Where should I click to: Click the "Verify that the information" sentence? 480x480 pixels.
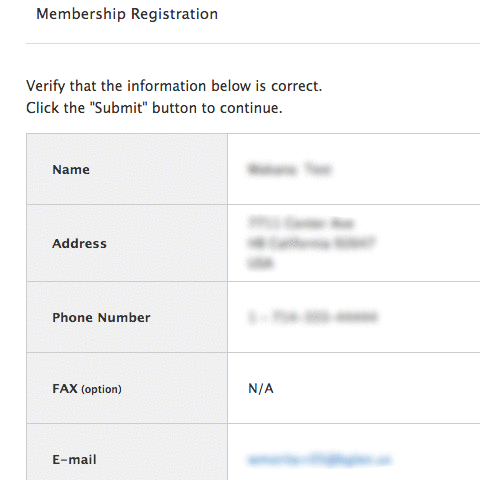click(x=174, y=86)
